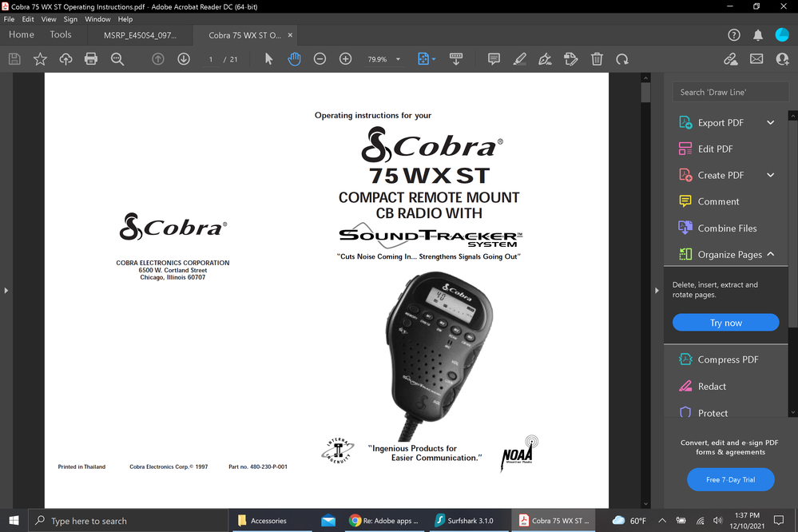Choose the selection arrow tool

pyautogui.click(x=268, y=59)
